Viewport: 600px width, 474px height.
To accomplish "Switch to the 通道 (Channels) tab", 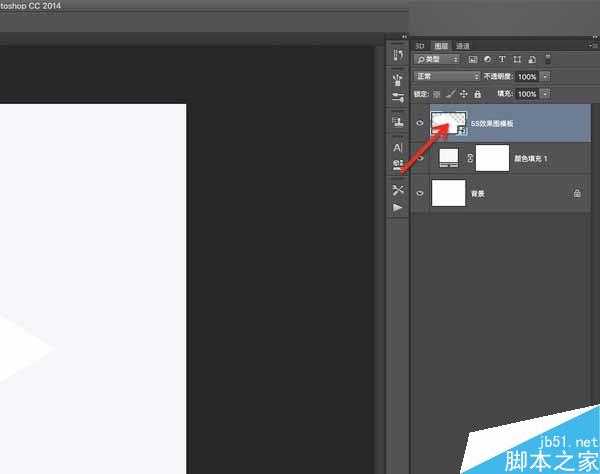I will [x=463, y=46].
